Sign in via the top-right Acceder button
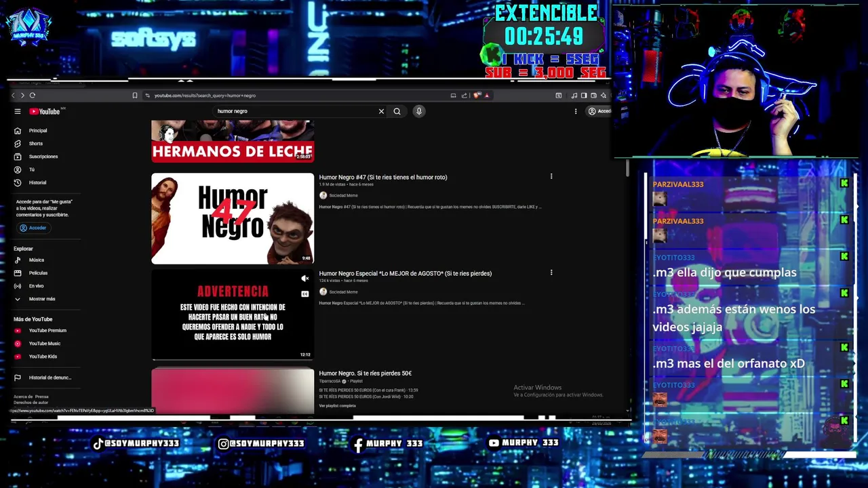 (599, 111)
